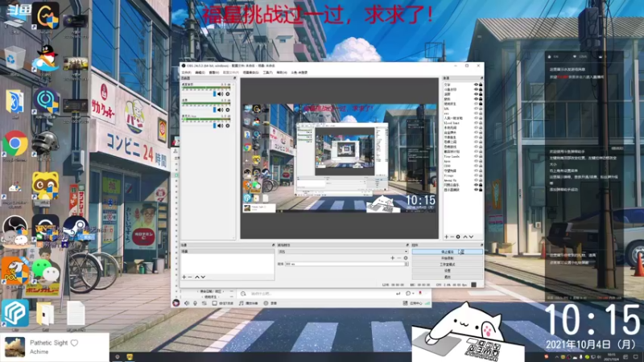Open the WeChat desktop icon

click(x=45, y=269)
